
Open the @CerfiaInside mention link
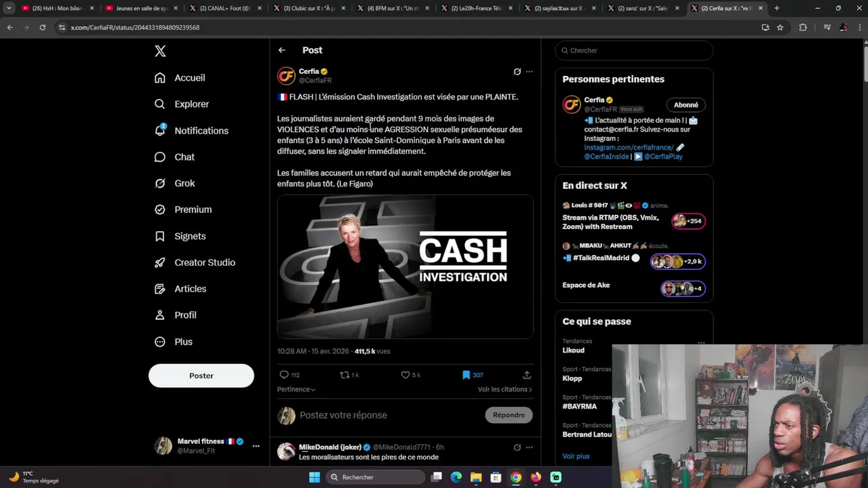606,157
